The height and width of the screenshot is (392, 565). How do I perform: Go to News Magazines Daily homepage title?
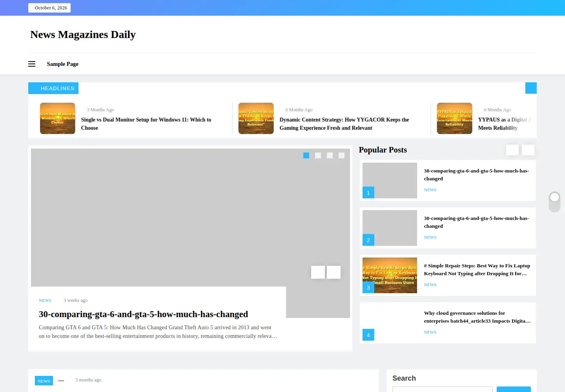point(83,34)
